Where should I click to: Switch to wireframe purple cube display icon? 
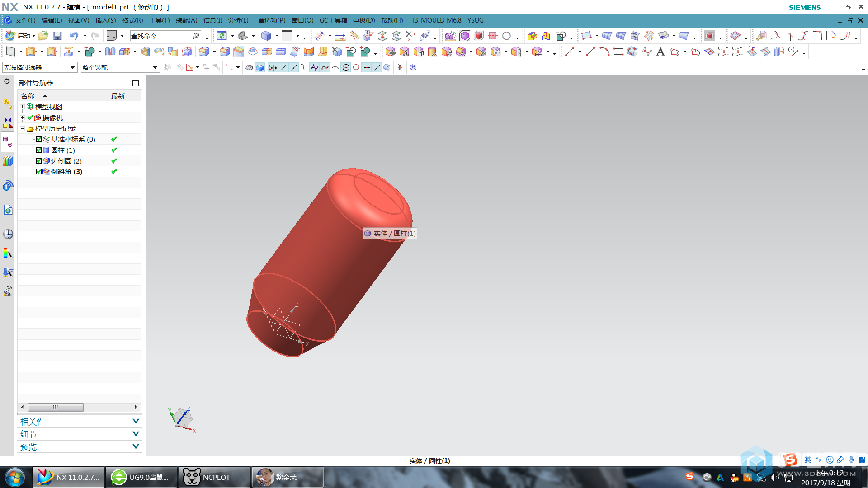click(x=465, y=36)
